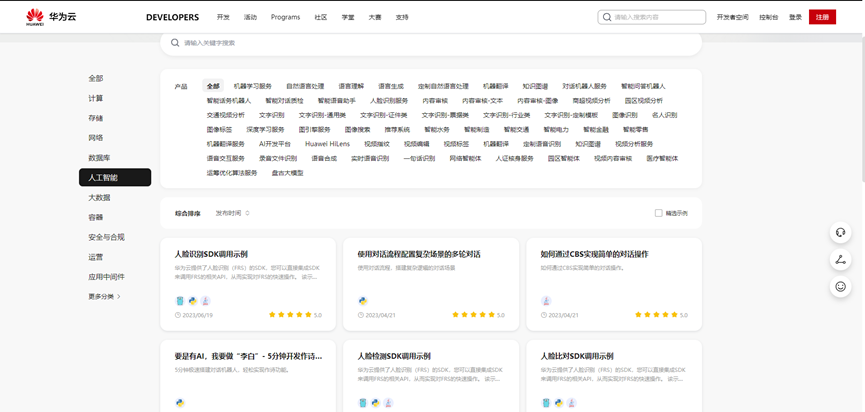Filter by 人脸识别服务 product
This screenshot has height=412, width=865.
pos(389,101)
